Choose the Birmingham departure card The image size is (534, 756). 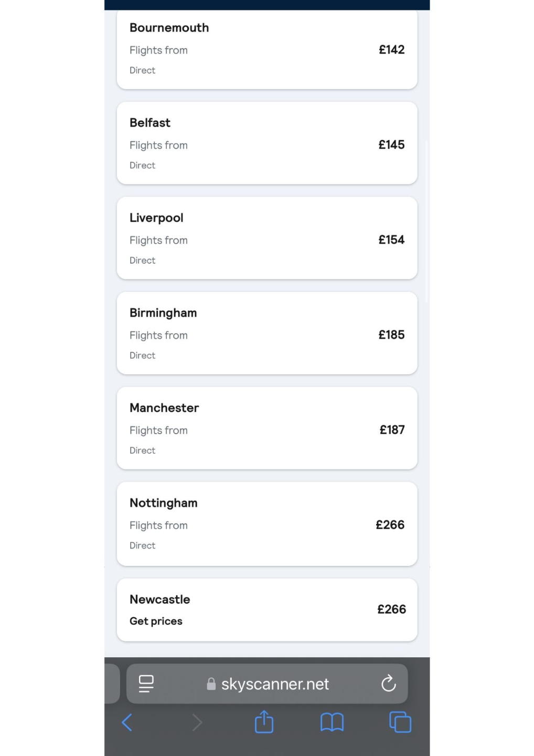[266, 333]
